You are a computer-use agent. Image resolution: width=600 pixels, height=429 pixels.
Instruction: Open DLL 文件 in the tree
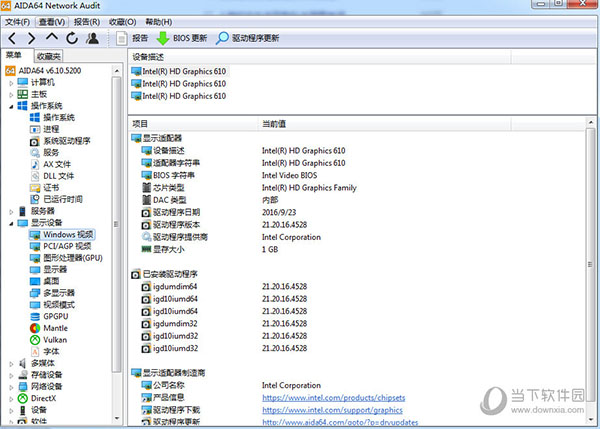click(x=52, y=176)
